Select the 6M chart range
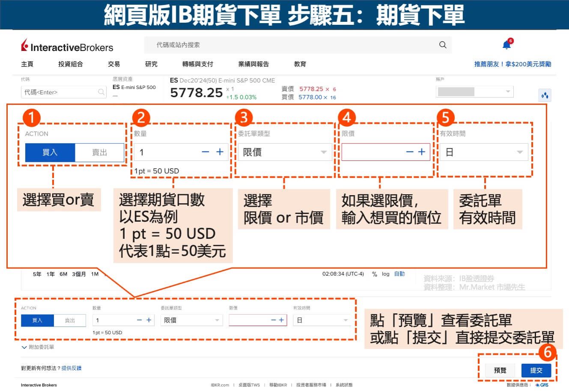 (63, 274)
